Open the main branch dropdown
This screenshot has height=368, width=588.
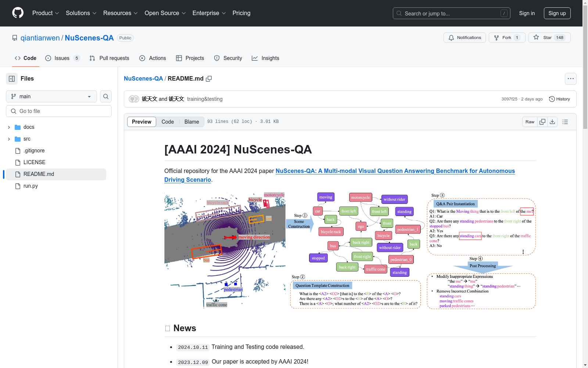click(x=51, y=96)
